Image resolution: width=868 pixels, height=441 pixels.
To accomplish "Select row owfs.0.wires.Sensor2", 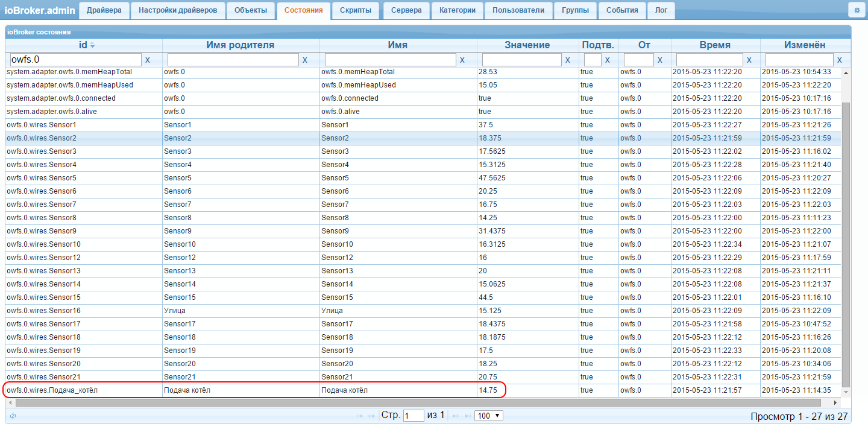I will coord(423,138).
